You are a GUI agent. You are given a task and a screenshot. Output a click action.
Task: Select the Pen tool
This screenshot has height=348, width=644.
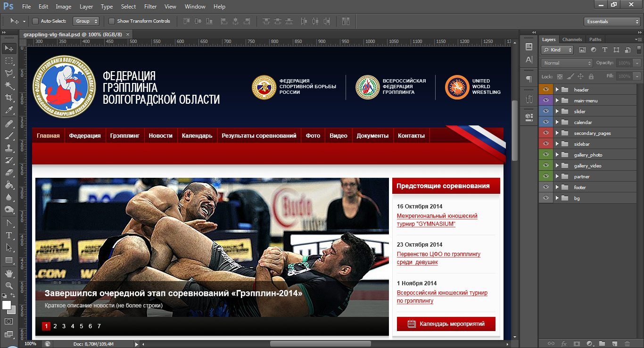9,223
